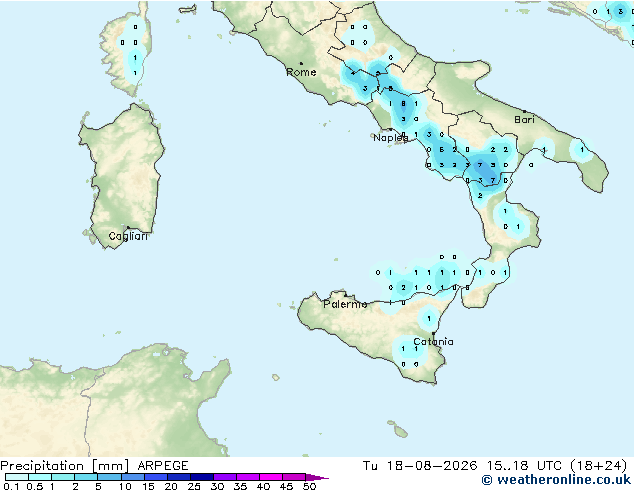Click the Cagliari city label
The image size is (634, 490).
click(x=128, y=236)
